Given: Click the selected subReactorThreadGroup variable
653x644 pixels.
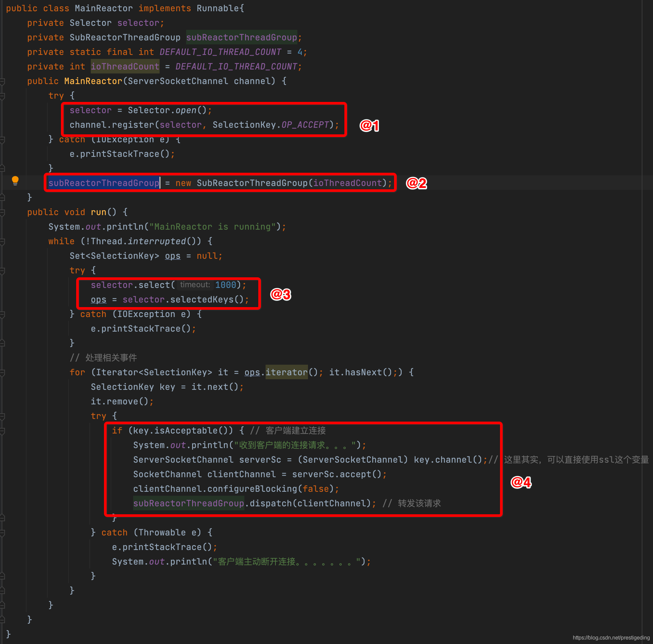Looking at the screenshot, I should [104, 183].
